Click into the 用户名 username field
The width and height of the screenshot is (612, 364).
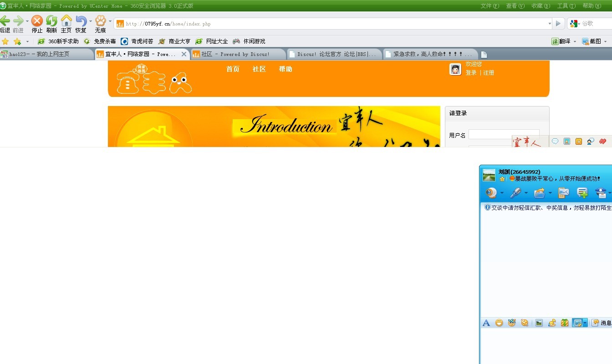coord(504,135)
